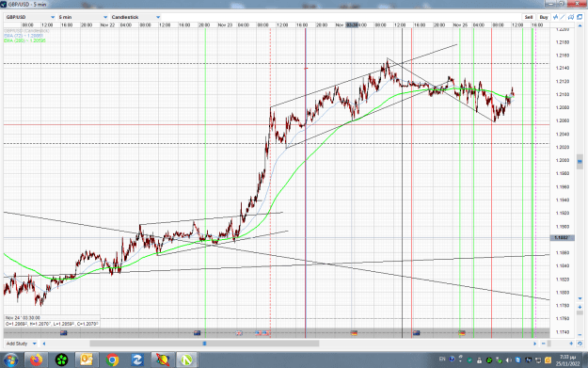Image resolution: width=588 pixels, height=368 pixels.
Task: Click the Nov 25 date label
Action: (x=460, y=25)
